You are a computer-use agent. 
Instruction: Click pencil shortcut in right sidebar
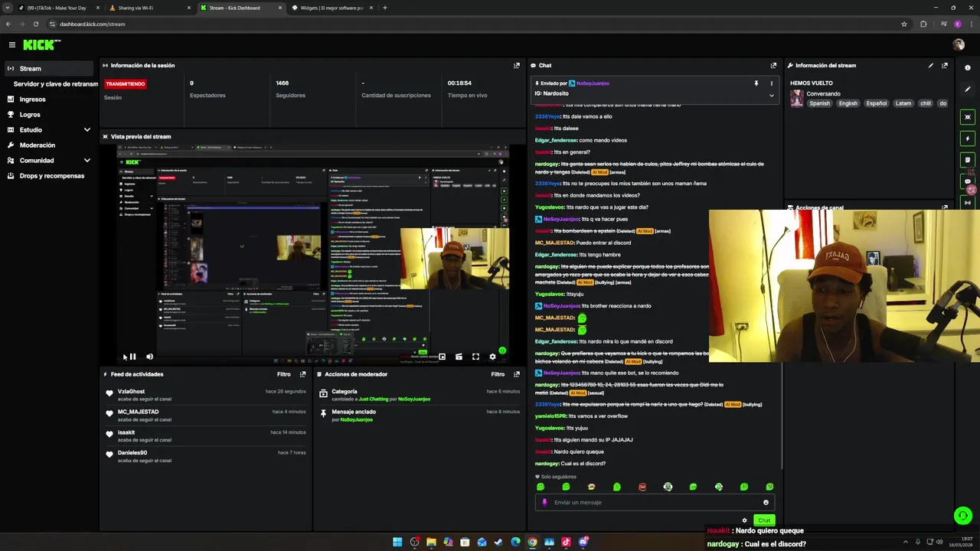(x=968, y=90)
